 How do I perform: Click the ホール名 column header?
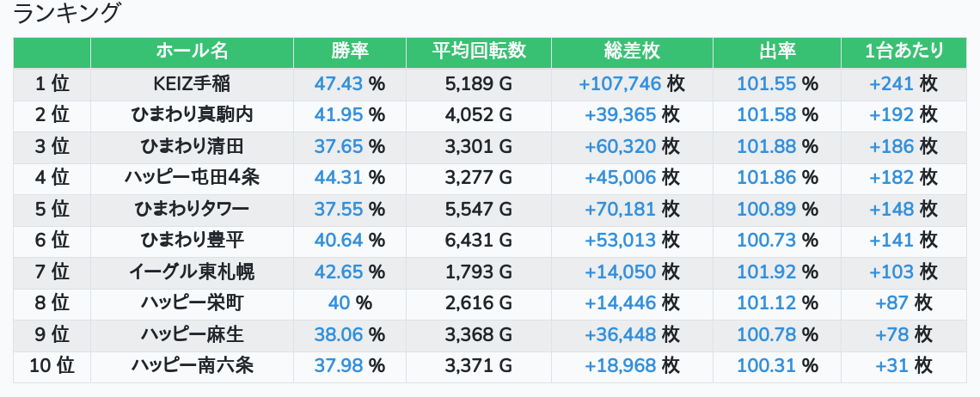coord(192,52)
